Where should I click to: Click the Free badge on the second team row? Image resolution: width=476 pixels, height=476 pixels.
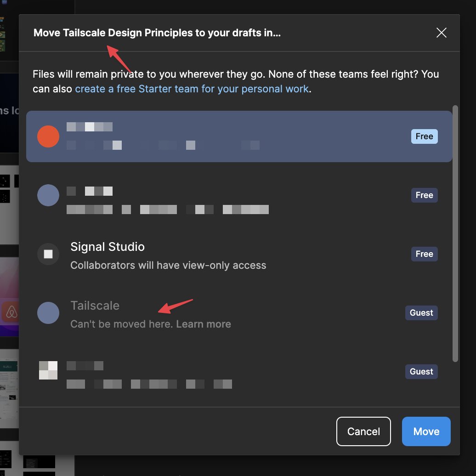pos(424,195)
